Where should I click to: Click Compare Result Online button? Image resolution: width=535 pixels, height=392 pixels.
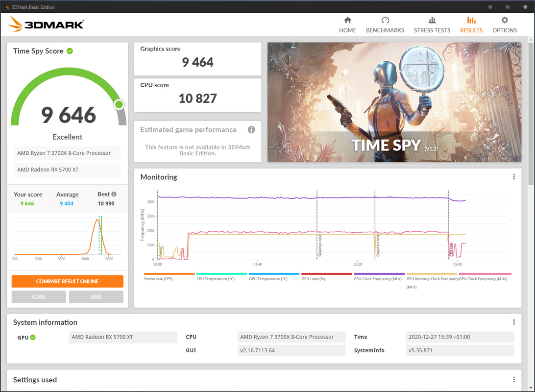point(67,281)
